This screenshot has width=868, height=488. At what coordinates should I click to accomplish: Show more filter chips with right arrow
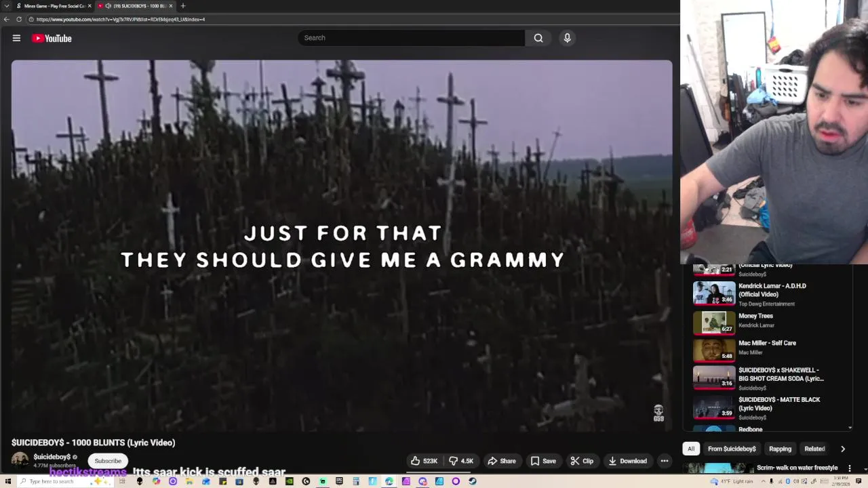[x=843, y=449]
